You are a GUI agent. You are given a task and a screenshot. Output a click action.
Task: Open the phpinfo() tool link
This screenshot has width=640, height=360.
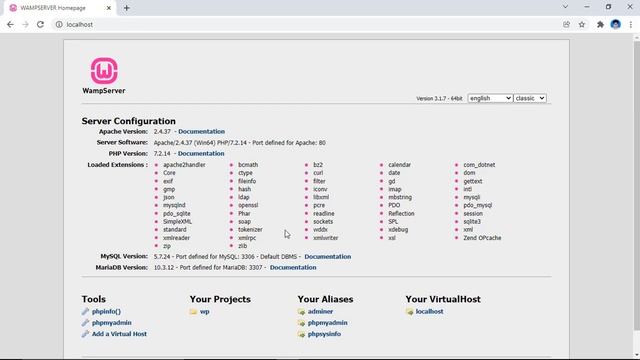(x=107, y=311)
